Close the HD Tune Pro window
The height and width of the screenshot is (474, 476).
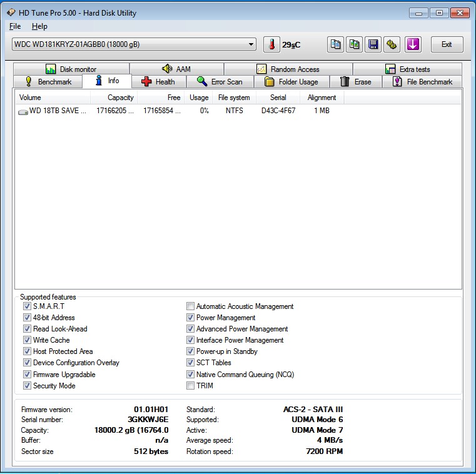coord(460,13)
